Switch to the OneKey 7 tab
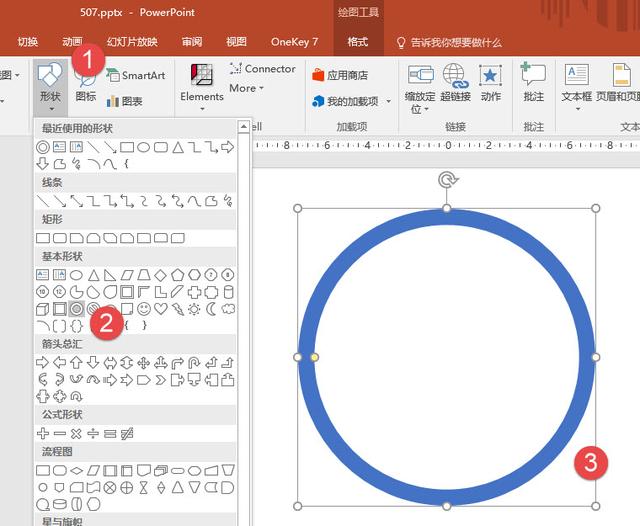The height and width of the screenshot is (526, 640). click(x=294, y=42)
